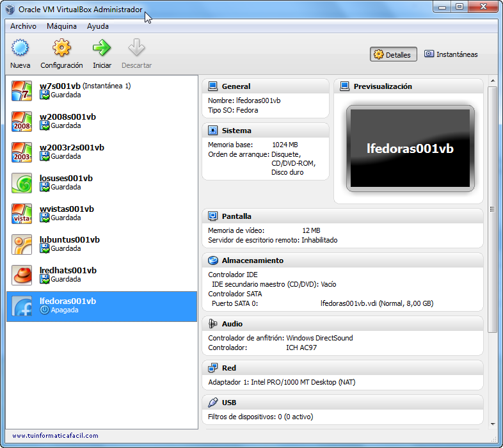Click the Previsualización monitor icon
This screenshot has width=503, height=448.
(x=344, y=86)
